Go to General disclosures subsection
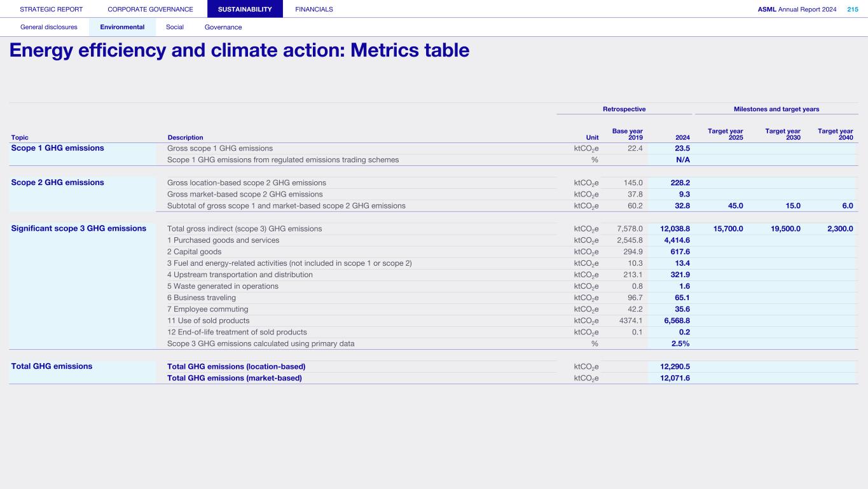This screenshot has width=868, height=489. [x=49, y=27]
